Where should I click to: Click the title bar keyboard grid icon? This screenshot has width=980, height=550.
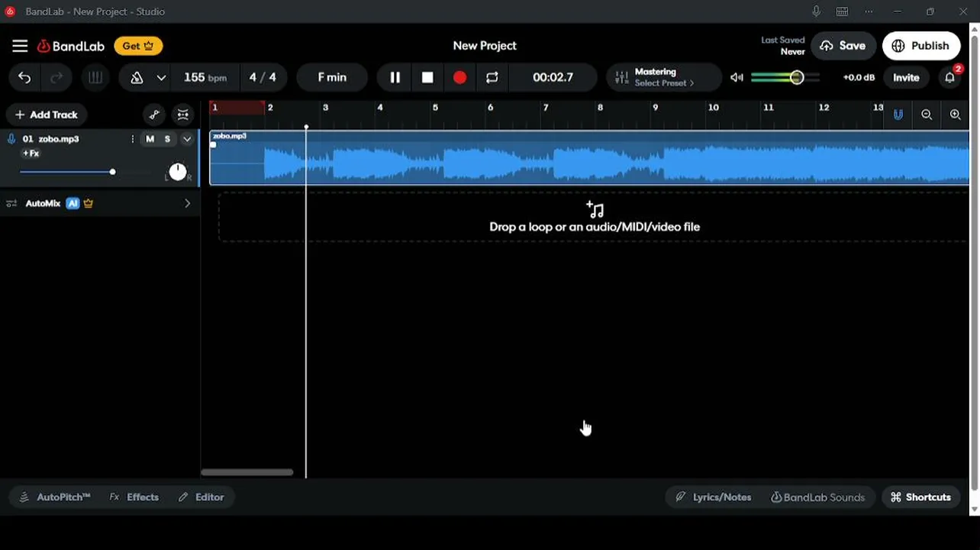point(842,11)
